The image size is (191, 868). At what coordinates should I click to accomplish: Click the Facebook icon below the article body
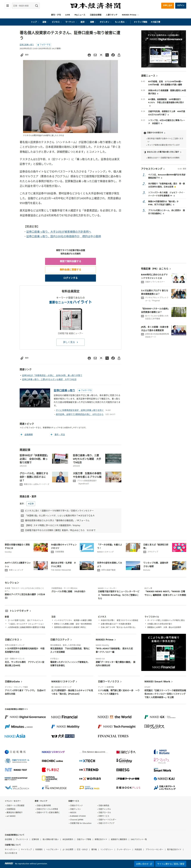[113, 358]
